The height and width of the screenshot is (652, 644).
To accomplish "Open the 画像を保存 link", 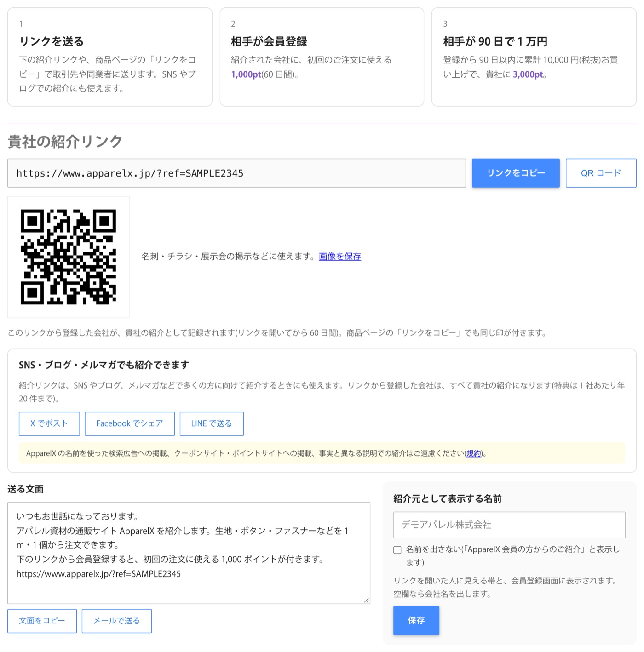I will 340,257.
